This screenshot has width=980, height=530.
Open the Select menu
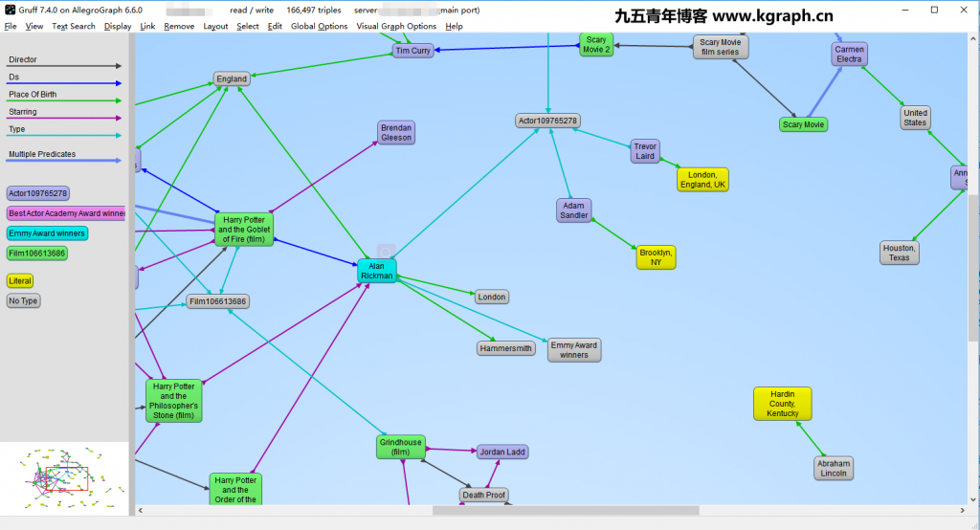(248, 26)
